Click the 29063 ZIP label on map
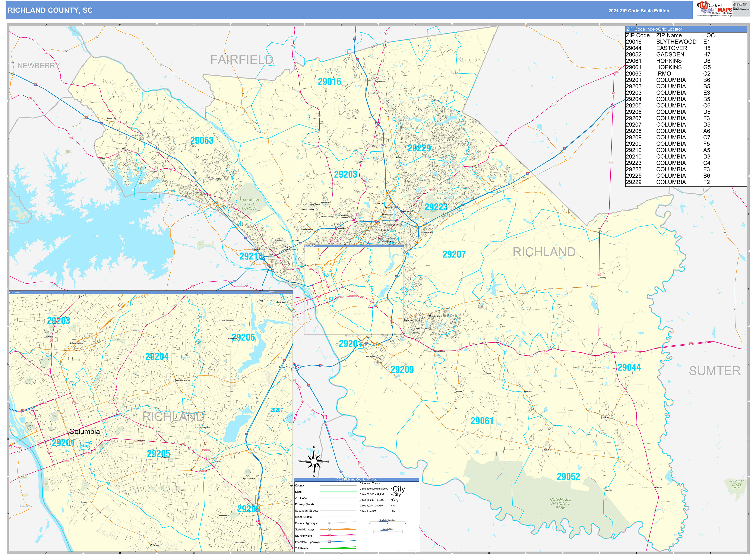This screenshot has height=555, width=756. coord(202,140)
